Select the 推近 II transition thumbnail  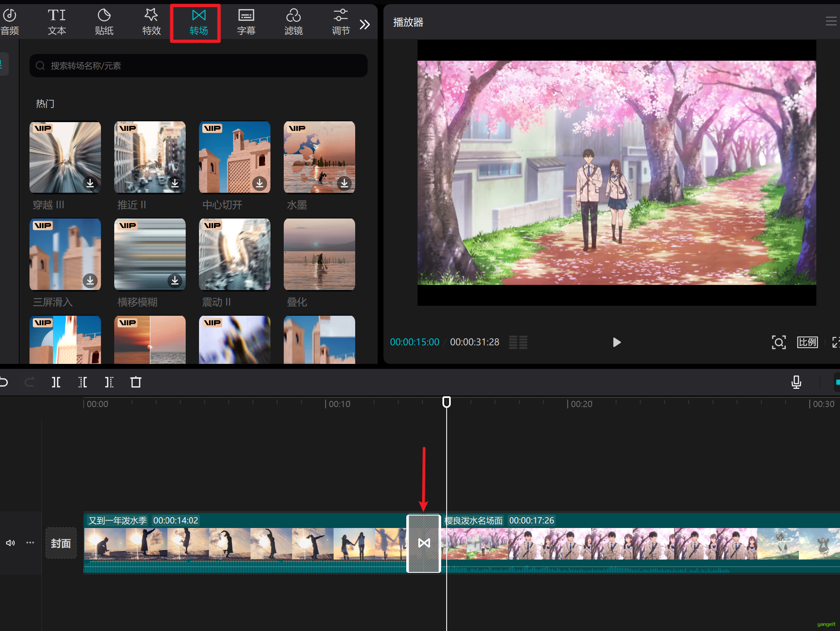(x=150, y=157)
